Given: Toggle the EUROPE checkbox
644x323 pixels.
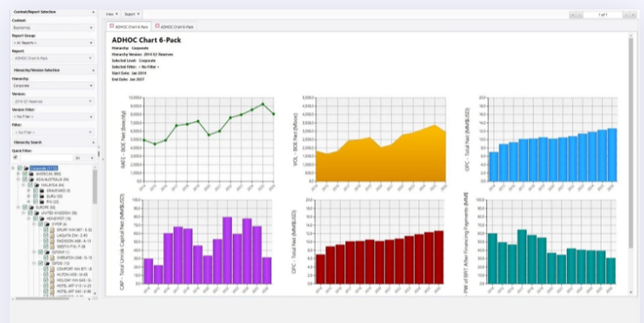Looking at the screenshot, I should (x=24, y=207).
